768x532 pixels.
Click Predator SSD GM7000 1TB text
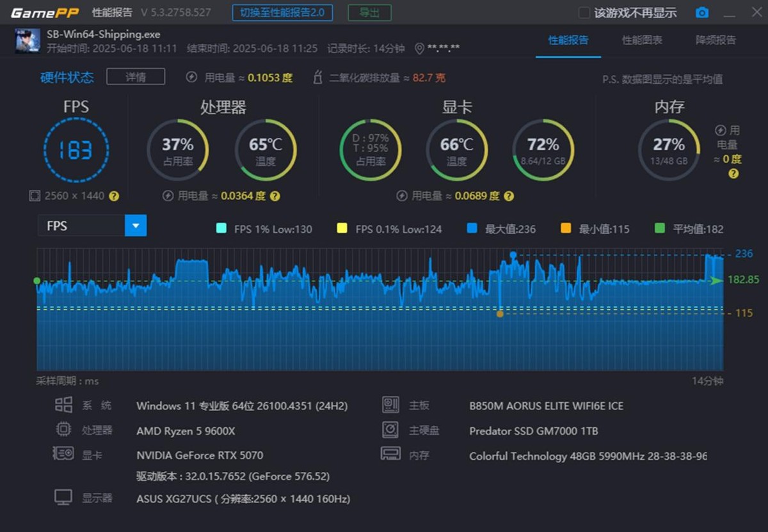coord(534,431)
